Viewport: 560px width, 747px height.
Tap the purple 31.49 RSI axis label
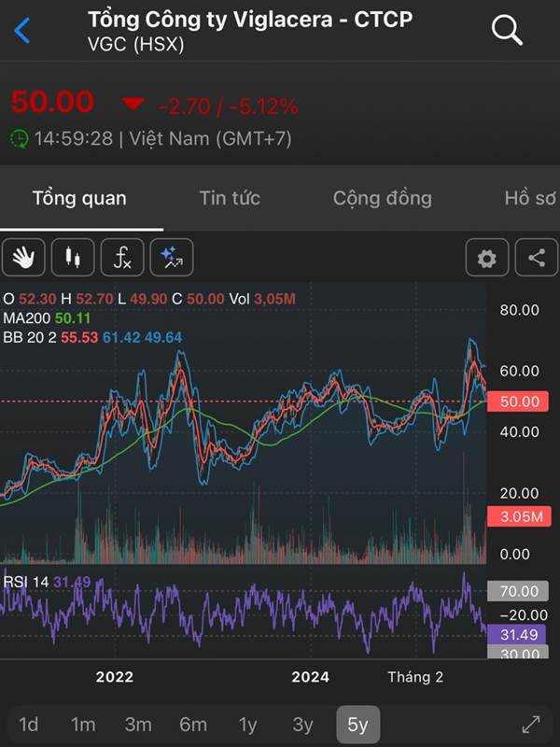click(x=518, y=635)
